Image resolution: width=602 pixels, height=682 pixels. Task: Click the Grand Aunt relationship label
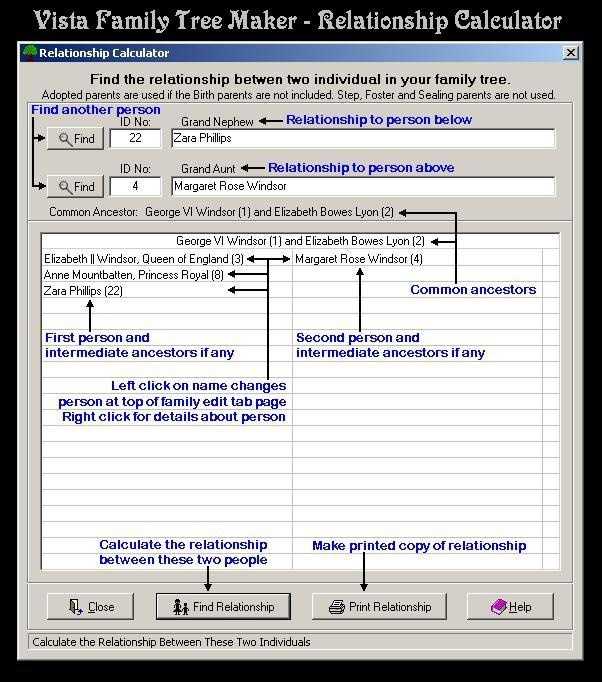point(208,169)
